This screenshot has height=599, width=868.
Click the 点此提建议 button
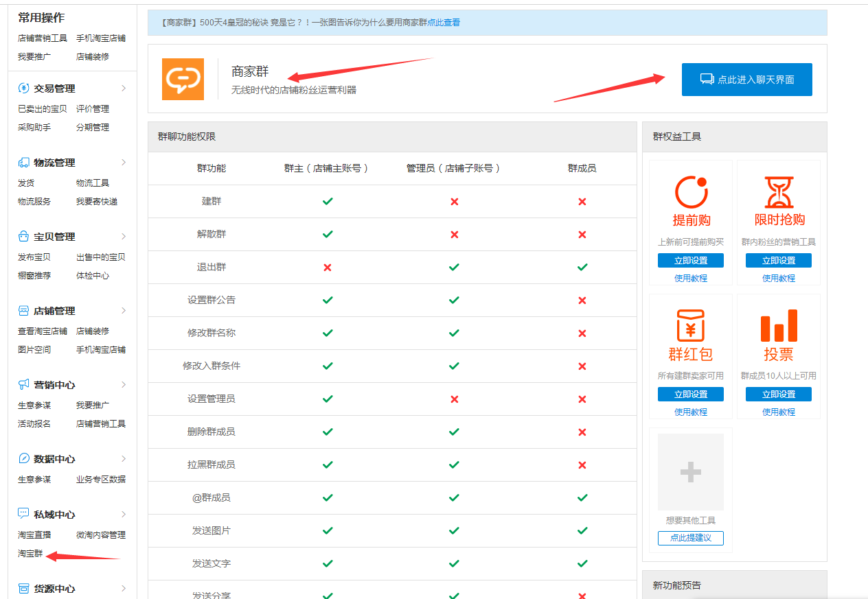689,538
